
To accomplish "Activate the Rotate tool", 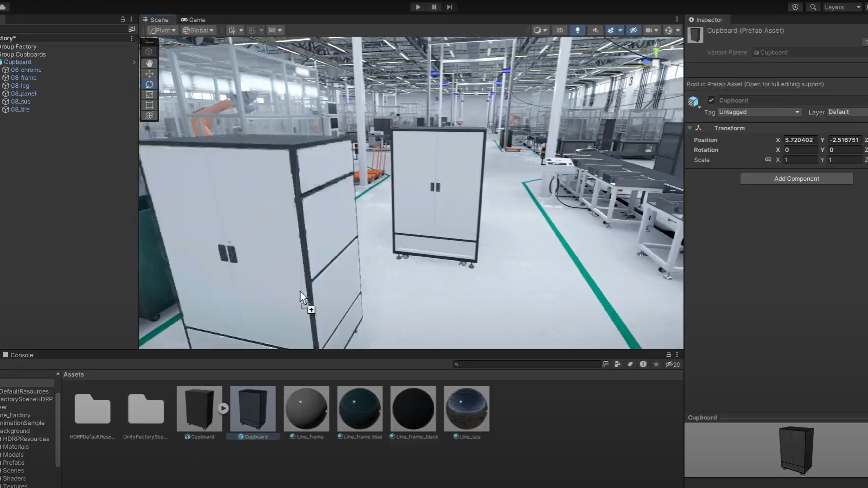I will point(149,84).
